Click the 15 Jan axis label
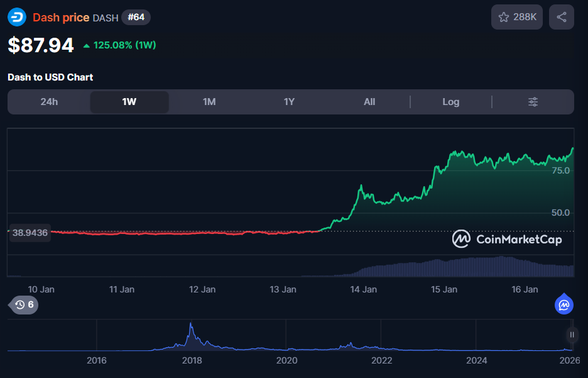588x378 pixels. pyautogui.click(x=444, y=289)
